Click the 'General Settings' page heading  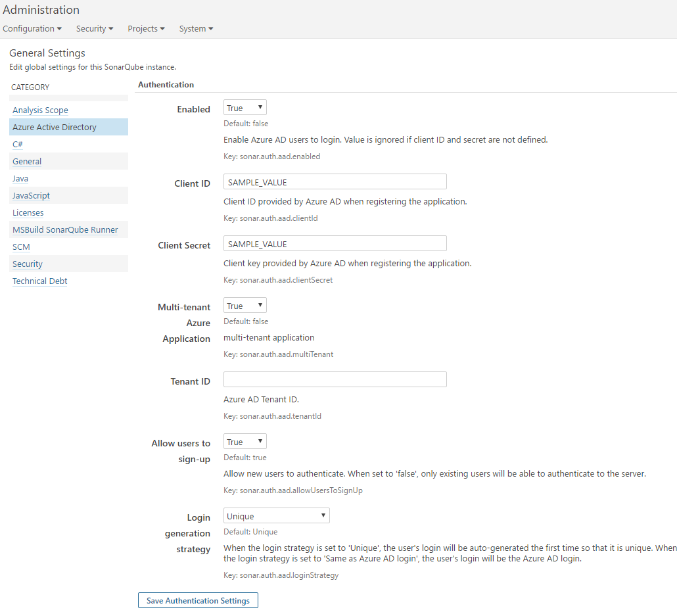click(x=47, y=53)
